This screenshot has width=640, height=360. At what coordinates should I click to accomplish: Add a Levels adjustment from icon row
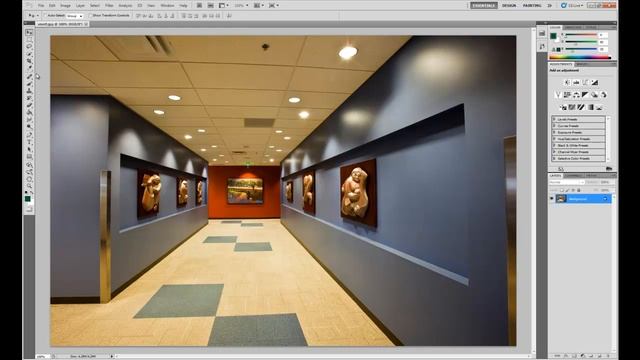(576, 82)
